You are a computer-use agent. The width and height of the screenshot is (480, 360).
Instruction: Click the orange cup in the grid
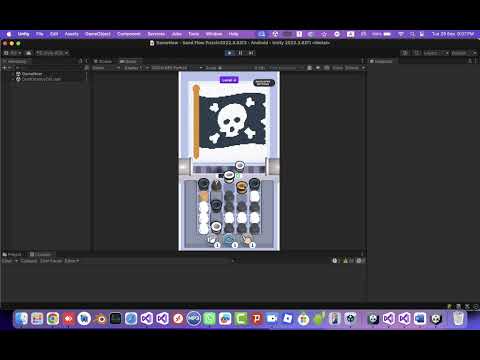(242, 187)
